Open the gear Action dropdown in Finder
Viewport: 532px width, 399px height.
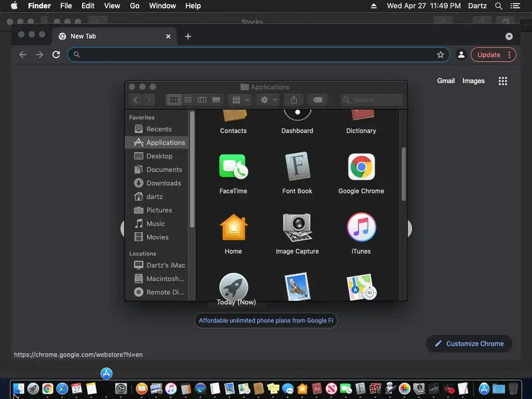pyautogui.click(x=269, y=100)
